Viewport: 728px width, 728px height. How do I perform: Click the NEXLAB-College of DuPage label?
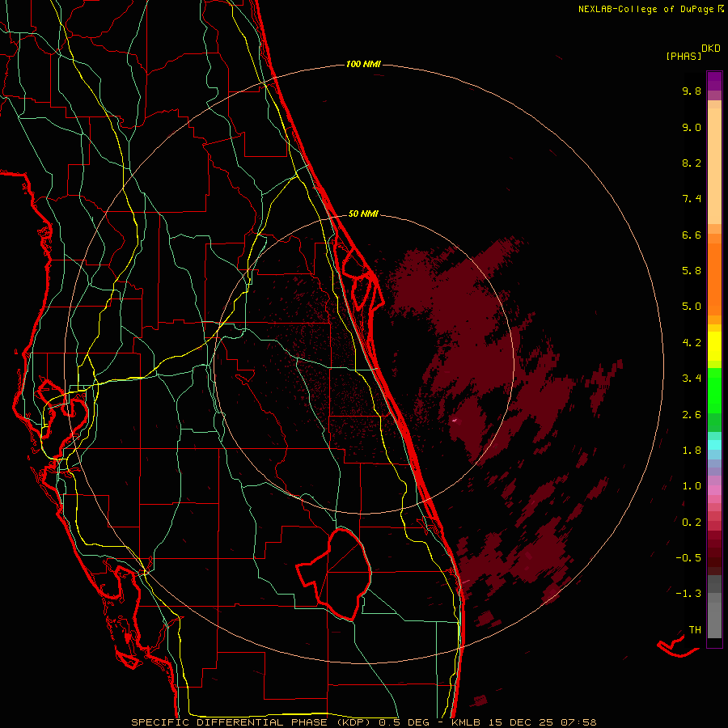click(651, 9)
